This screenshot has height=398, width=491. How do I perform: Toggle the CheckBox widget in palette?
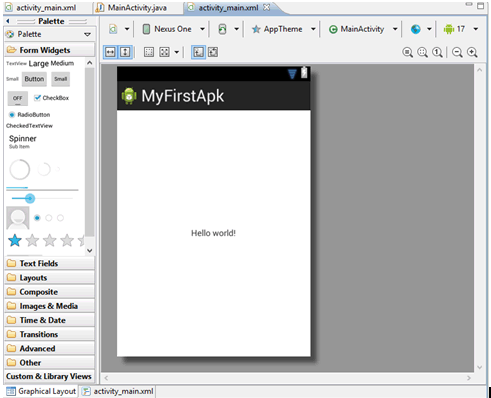click(x=52, y=98)
